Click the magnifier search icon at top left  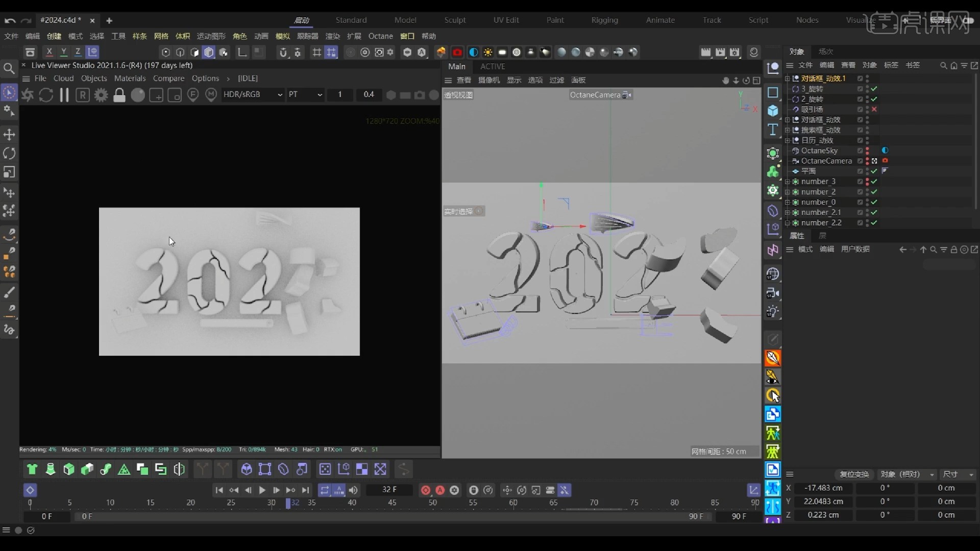(x=9, y=68)
